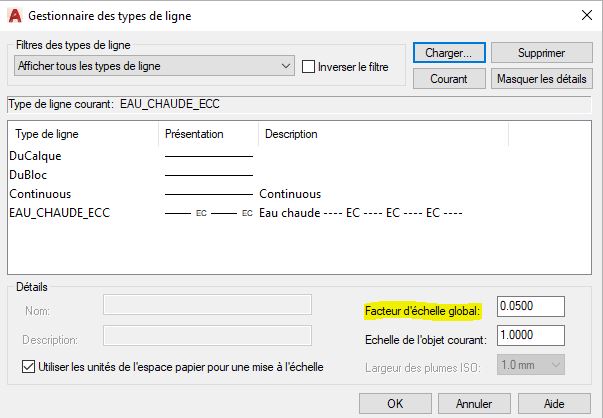Image resolution: width=603 pixels, height=418 pixels.
Task: Click the Facteur d'échelle global input field
Action: point(531,306)
